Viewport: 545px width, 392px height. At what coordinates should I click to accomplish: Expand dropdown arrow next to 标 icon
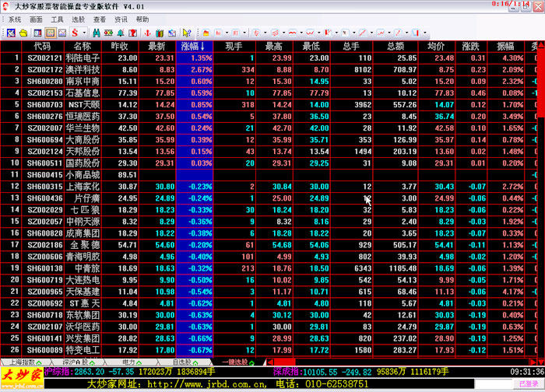[227, 33]
